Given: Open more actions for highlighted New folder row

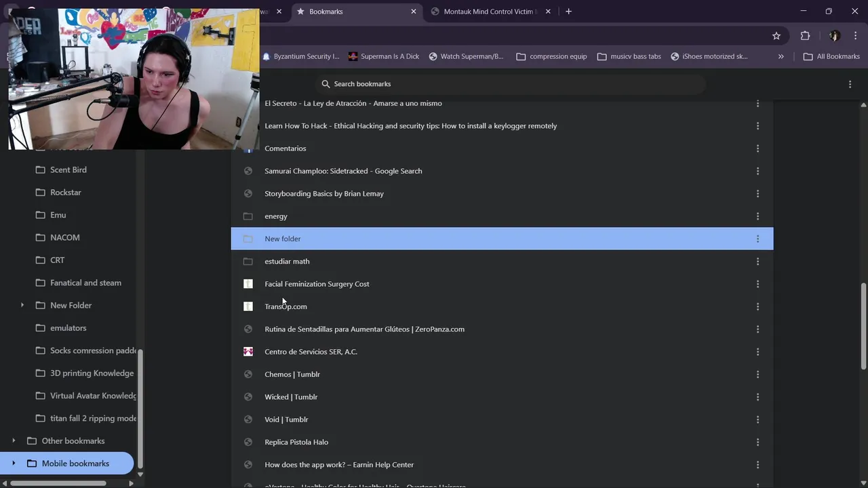Looking at the screenshot, I should click(x=757, y=239).
